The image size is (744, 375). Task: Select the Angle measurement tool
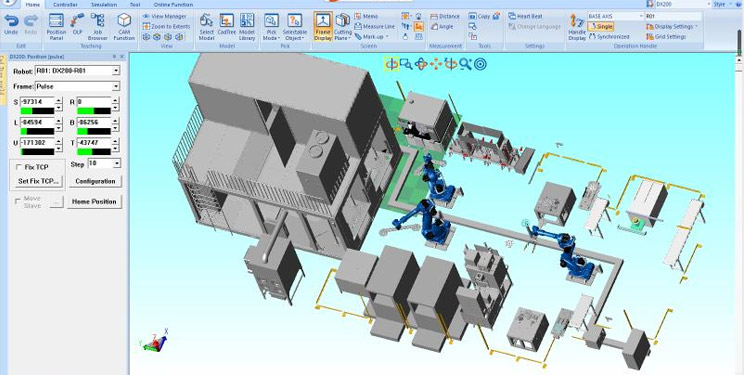442,27
